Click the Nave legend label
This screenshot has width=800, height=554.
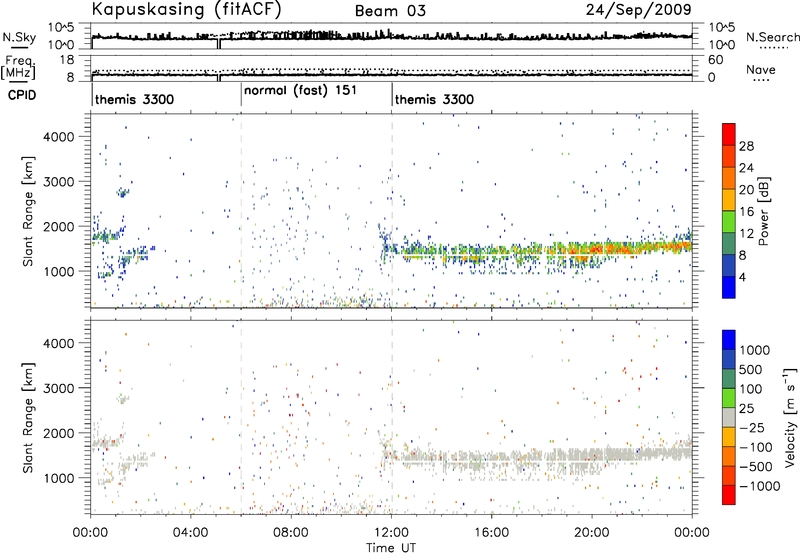761,69
